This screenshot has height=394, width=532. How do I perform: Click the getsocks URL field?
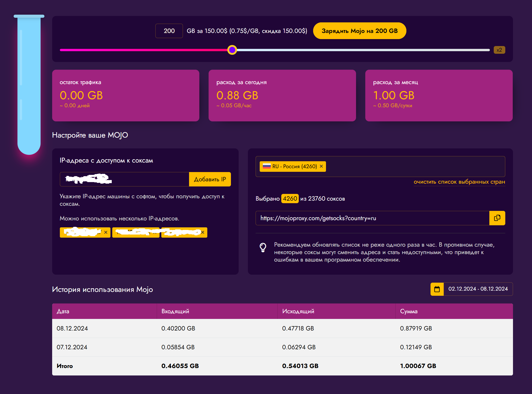372,218
